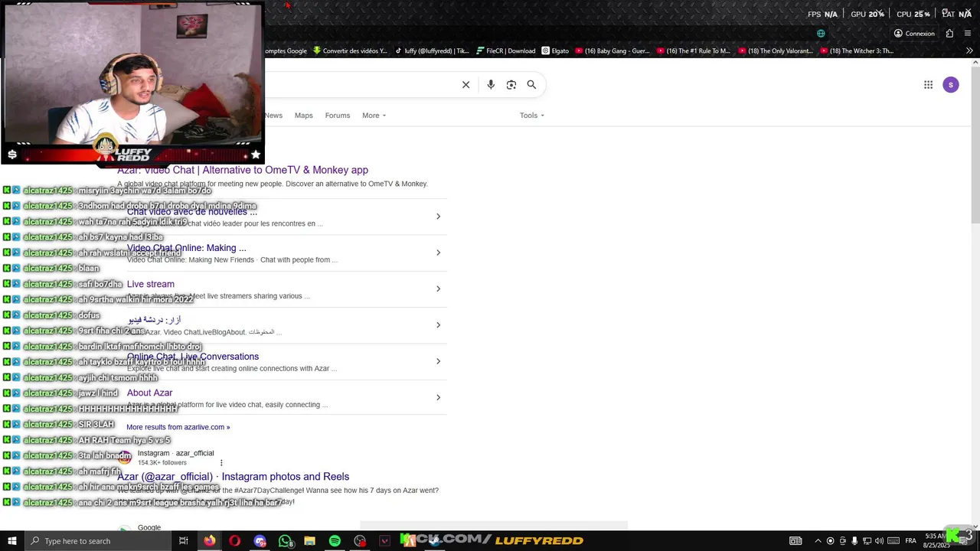The height and width of the screenshot is (551, 980).
Task: Switch to the Forums results tab
Action: click(338, 116)
